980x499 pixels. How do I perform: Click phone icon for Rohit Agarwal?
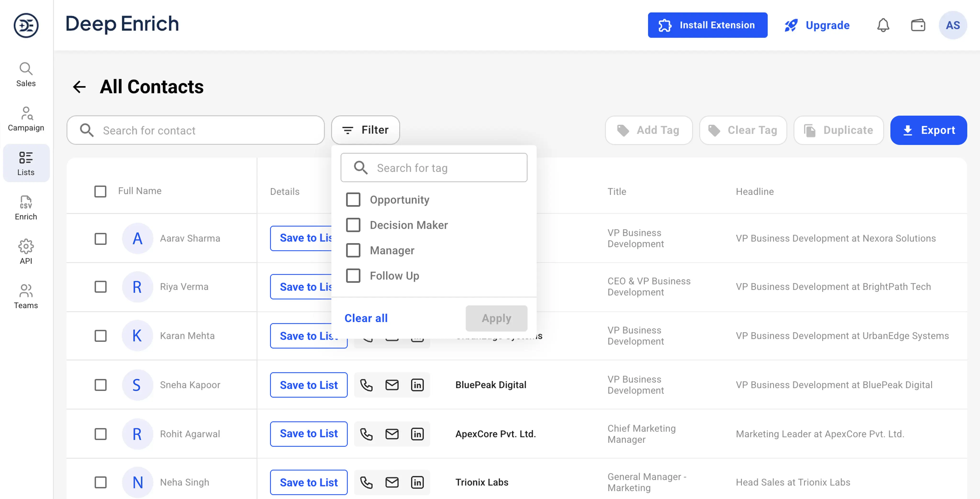[366, 434]
